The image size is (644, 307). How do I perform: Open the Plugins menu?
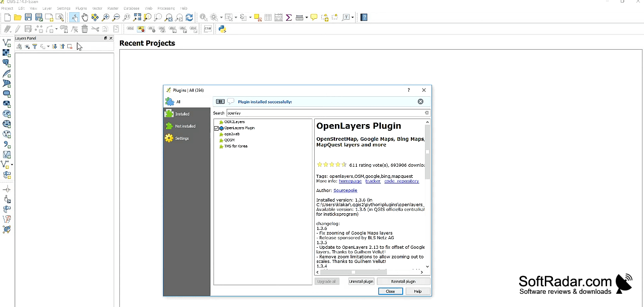tap(81, 9)
